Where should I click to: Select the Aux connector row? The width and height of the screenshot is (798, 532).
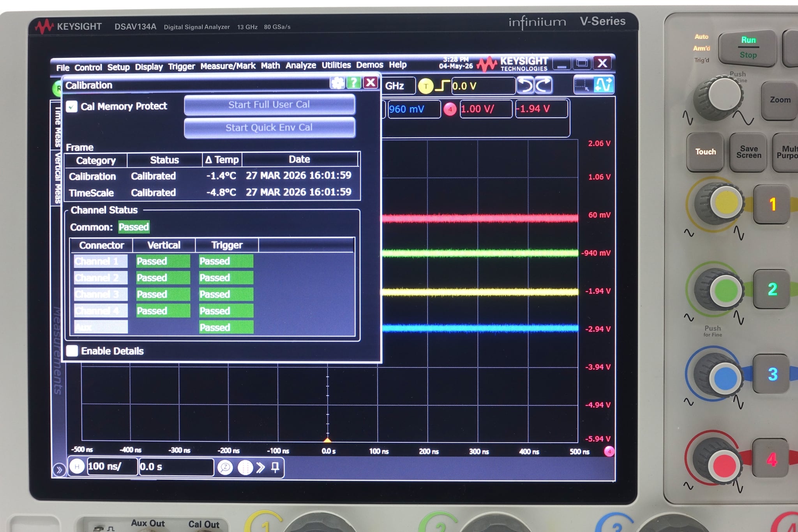101,327
